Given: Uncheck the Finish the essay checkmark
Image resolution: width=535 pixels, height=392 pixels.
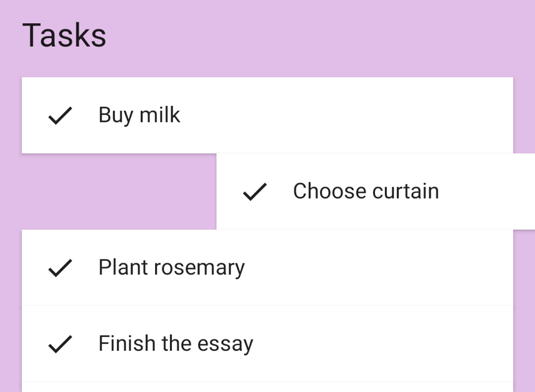Looking at the screenshot, I should click(60, 344).
